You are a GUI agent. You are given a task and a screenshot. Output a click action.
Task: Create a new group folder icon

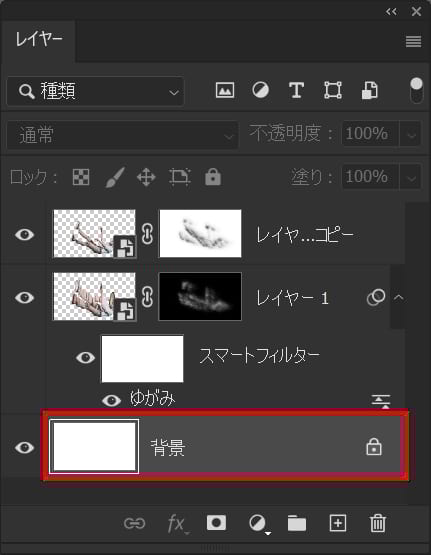pyautogui.click(x=297, y=523)
